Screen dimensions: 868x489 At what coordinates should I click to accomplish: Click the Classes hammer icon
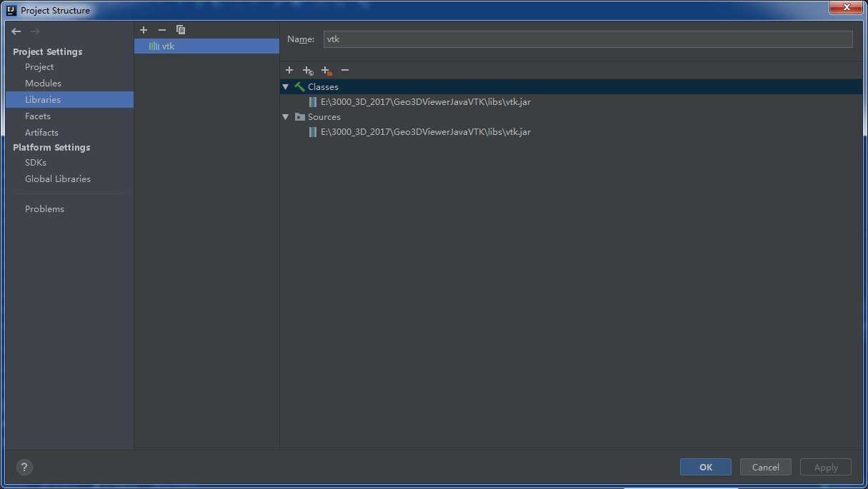(x=299, y=87)
